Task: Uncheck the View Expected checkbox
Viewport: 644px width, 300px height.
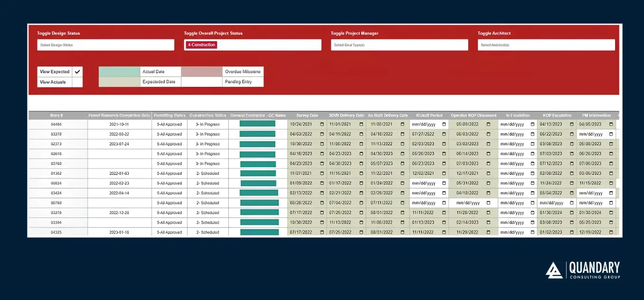Action: point(77,72)
